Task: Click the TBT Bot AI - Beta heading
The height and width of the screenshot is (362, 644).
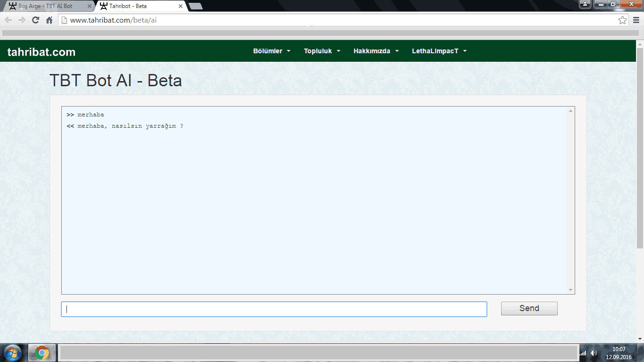Action: pos(116,80)
